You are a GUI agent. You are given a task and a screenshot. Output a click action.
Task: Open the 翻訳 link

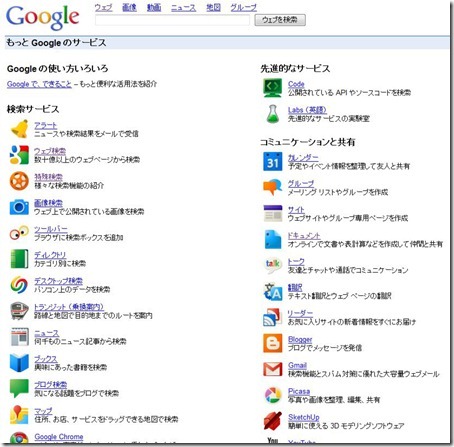click(295, 288)
